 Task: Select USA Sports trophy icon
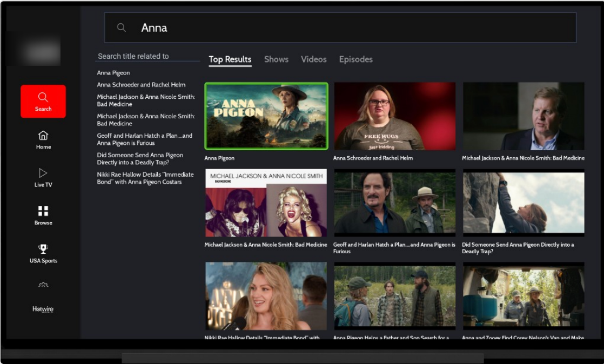tap(43, 249)
